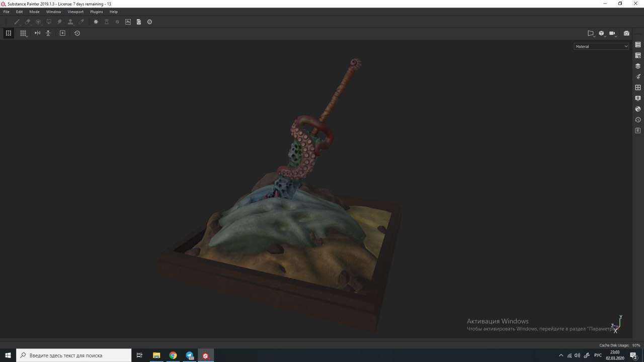The height and width of the screenshot is (362, 644).
Task: Click the Export to Photoshop icon
Action: (x=128, y=22)
